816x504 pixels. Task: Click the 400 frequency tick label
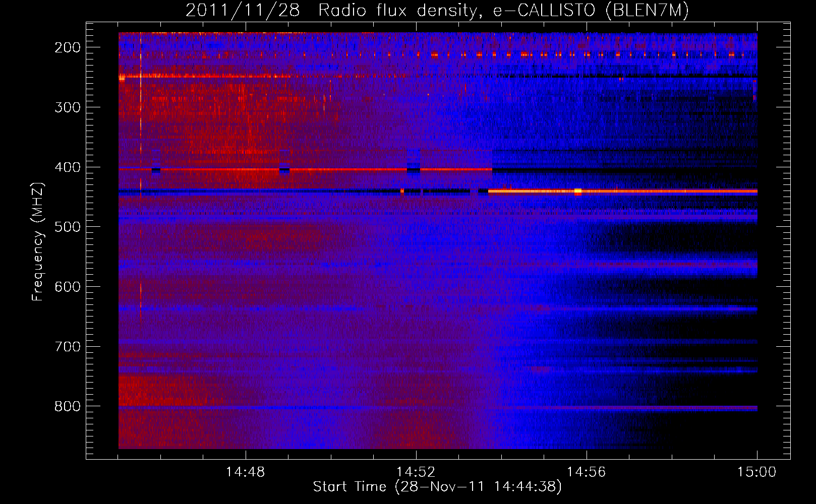click(67, 167)
